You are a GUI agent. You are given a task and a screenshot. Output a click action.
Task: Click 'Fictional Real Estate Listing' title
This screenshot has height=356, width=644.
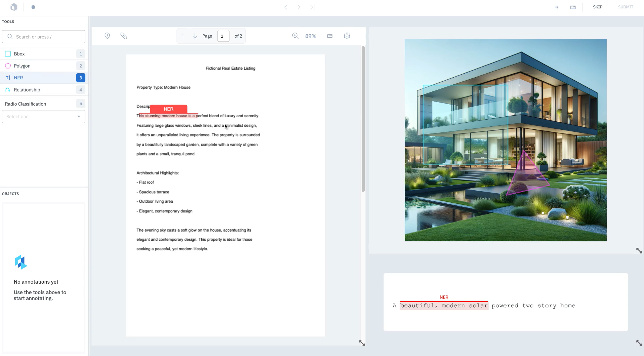[230, 68]
